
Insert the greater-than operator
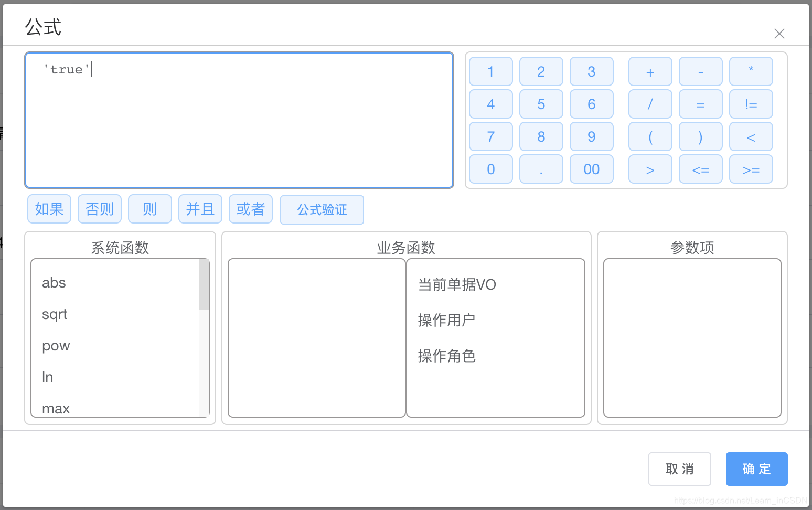(x=650, y=169)
